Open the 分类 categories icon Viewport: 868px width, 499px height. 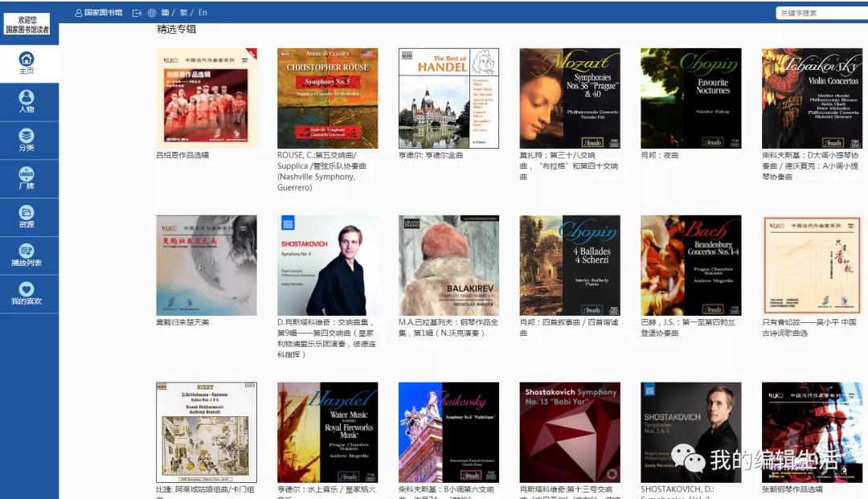27,137
